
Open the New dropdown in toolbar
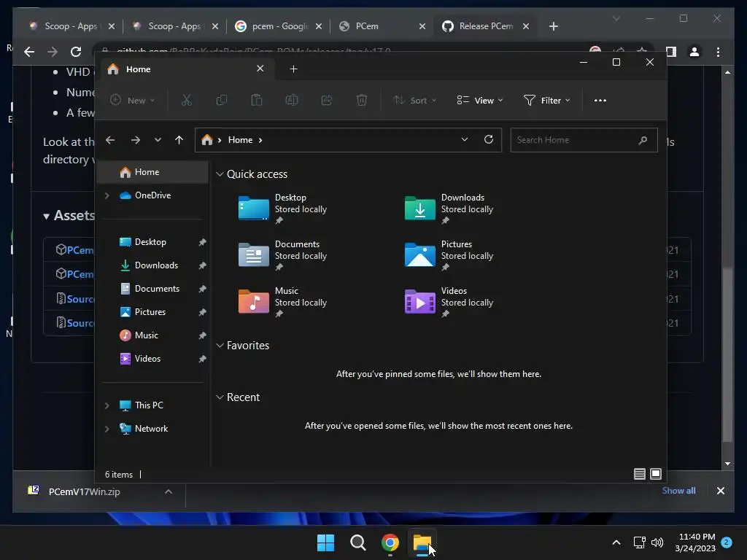coord(133,100)
